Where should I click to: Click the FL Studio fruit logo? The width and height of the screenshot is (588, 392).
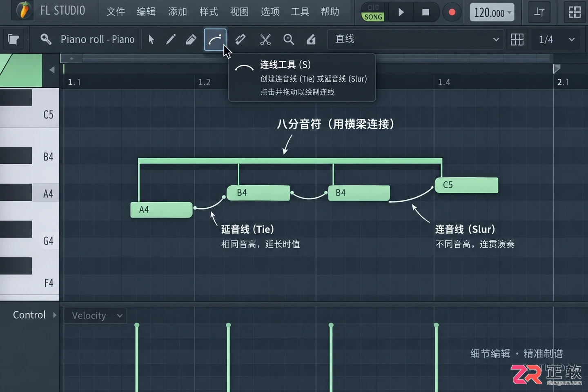pyautogui.click(x=24, y=10)
